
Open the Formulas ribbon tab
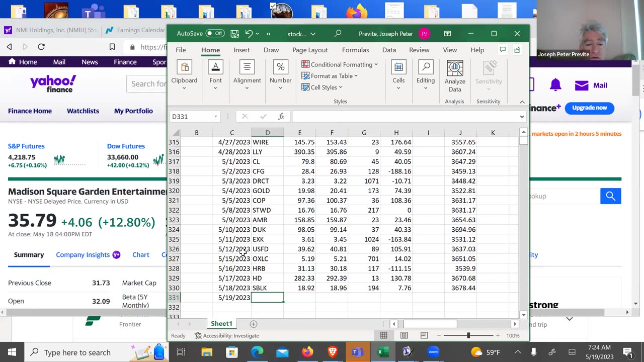(x=355, y=50)
